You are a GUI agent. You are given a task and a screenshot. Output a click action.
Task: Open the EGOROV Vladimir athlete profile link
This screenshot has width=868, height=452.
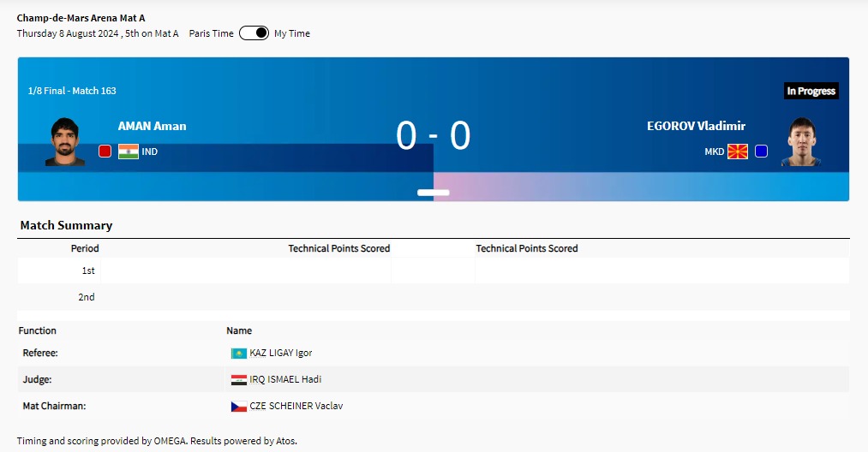point(696,126)
